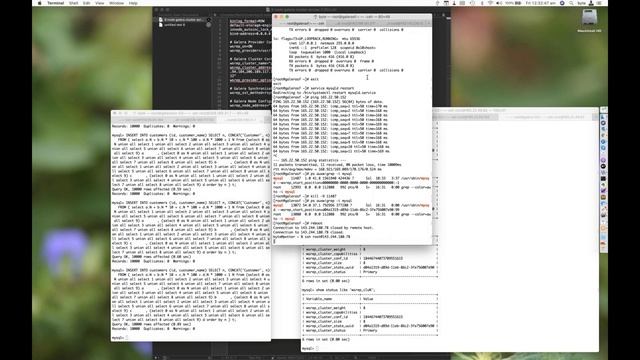Click mysql show status like wsrep_clu% command
640x360 pixels.
pos(338,290)
